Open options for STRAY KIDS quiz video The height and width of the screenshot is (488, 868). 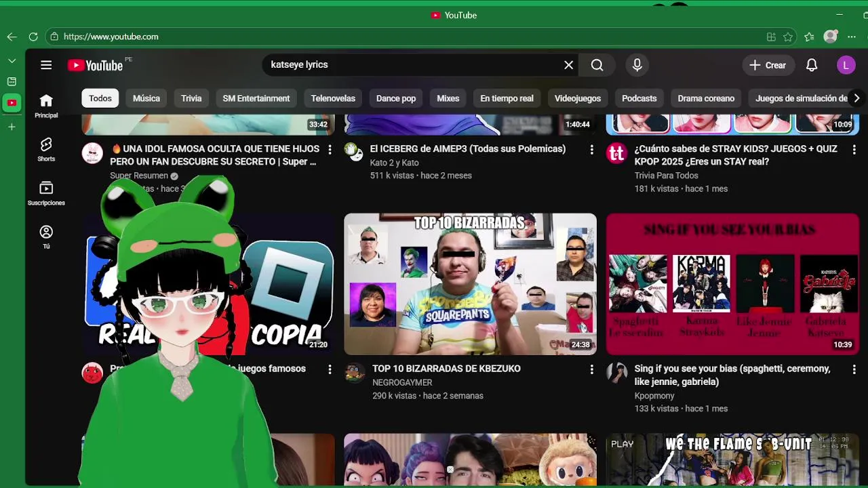click(x=854, y=149)
